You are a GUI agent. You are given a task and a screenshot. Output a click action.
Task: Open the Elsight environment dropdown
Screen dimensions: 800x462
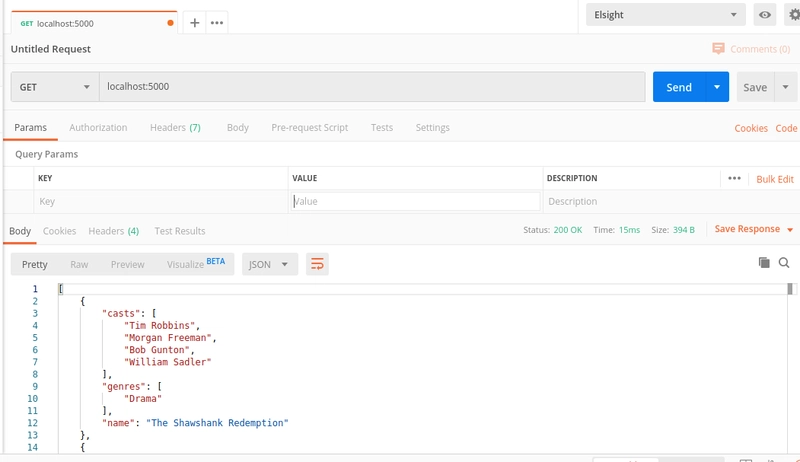click(666, 15)
